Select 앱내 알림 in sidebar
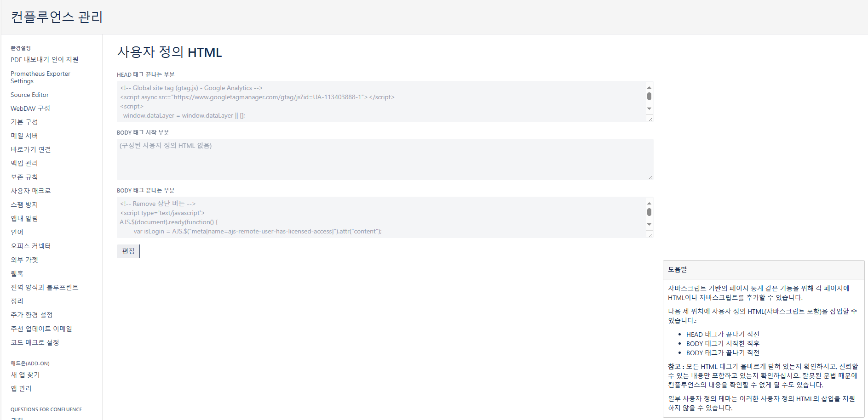868x420 pixels. tap(24, 219)
